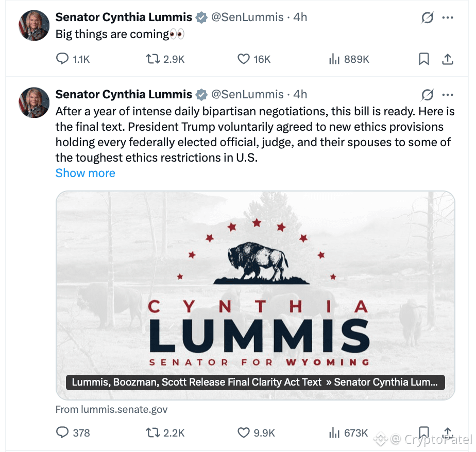Share the 'Big things are coming' tweet
The height and width of the screenshot is (452, 476).
point(448,59)
